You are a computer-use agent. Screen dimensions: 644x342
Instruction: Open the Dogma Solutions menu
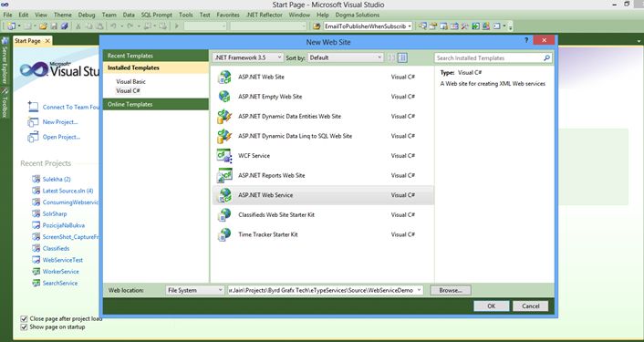[x=358, y=15]
